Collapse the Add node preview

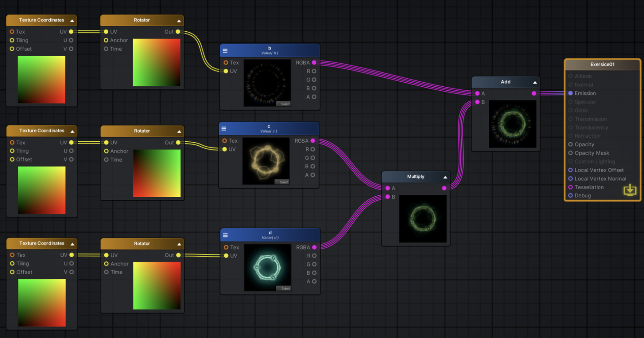(x=535, y=82)
